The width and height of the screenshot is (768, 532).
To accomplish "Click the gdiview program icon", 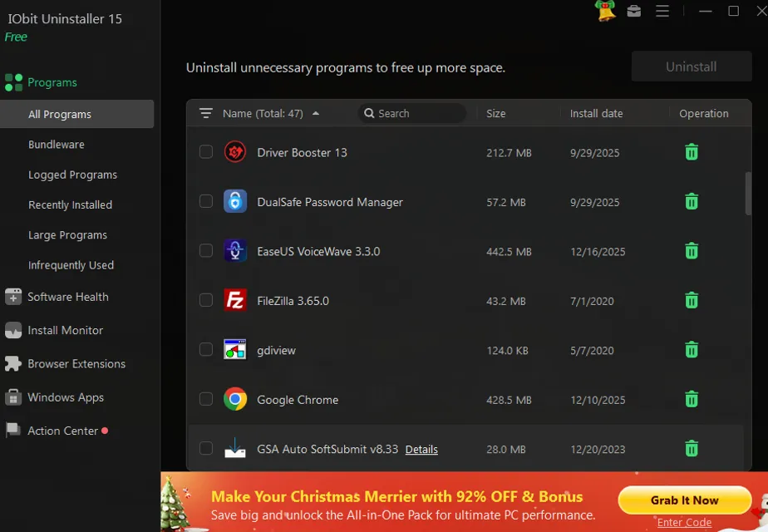I will (235, 350).
